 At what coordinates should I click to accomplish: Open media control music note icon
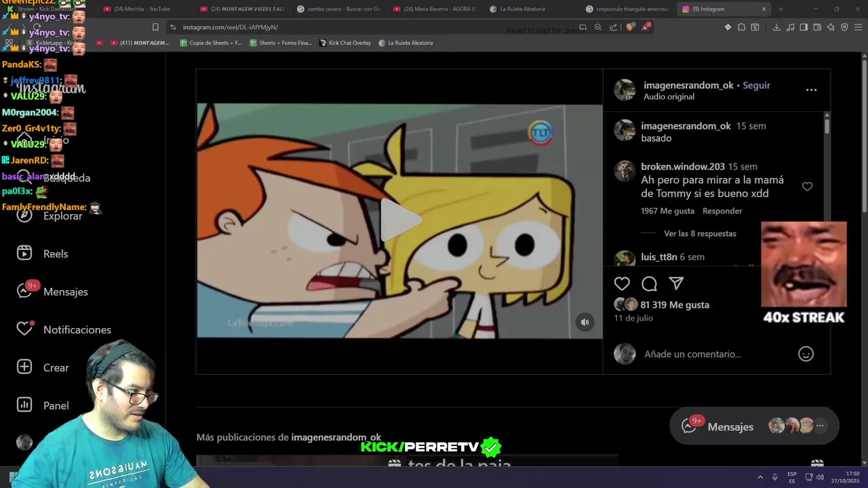[790, 27]
